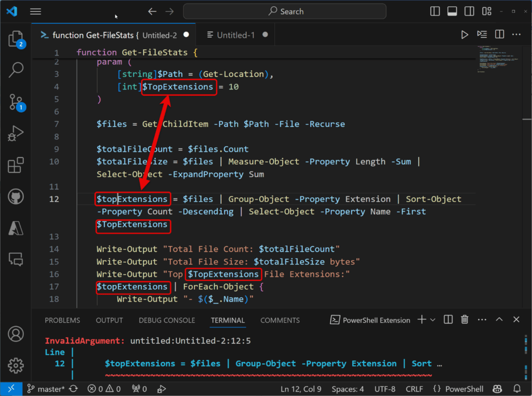Open the Azure view in the activity bar
This screenshot has width=532, height=396.
pyautogui.click(x=16, y=228)
